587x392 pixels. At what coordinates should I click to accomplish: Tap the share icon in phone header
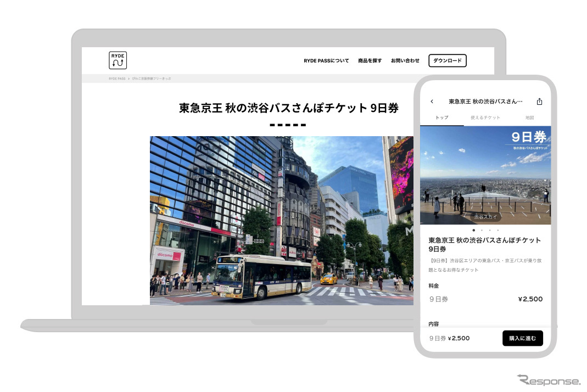click(x=539, y=102)
